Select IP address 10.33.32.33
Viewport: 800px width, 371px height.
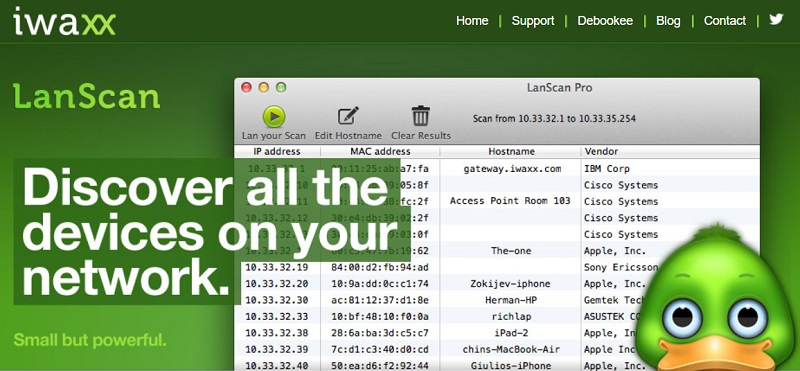point(277,316)
